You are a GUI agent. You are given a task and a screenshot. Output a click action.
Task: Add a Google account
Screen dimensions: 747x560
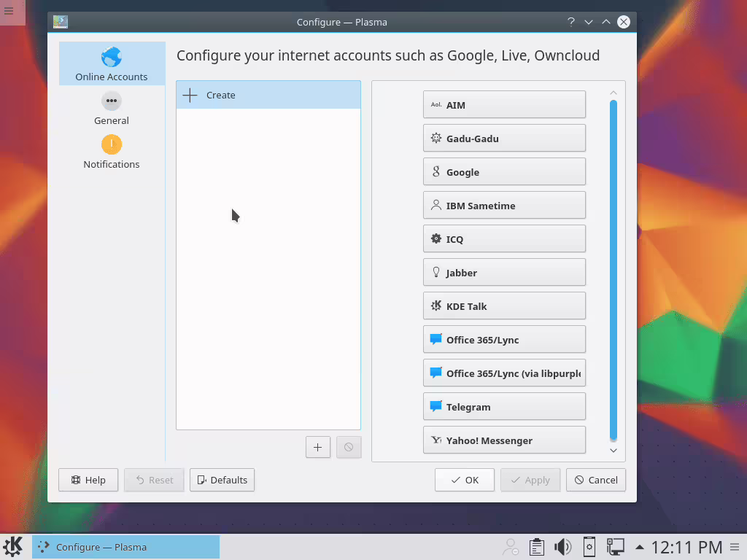[x=504, y=172]
